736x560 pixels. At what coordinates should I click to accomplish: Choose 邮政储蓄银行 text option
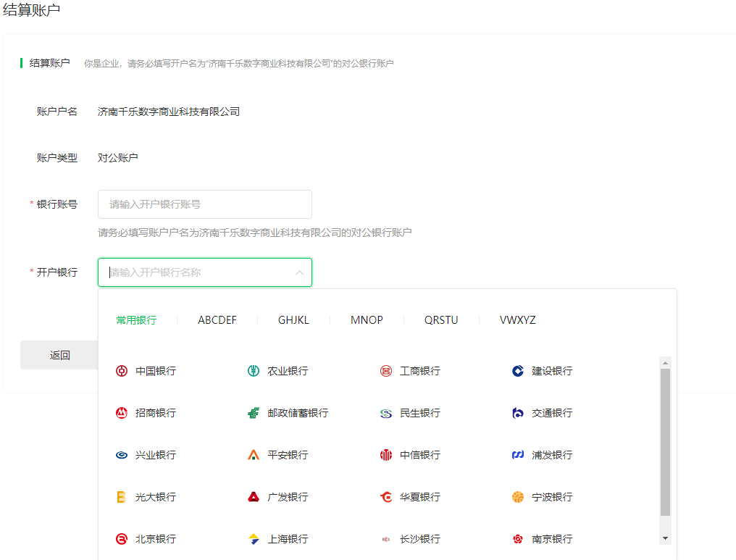[x=298, y=413]
